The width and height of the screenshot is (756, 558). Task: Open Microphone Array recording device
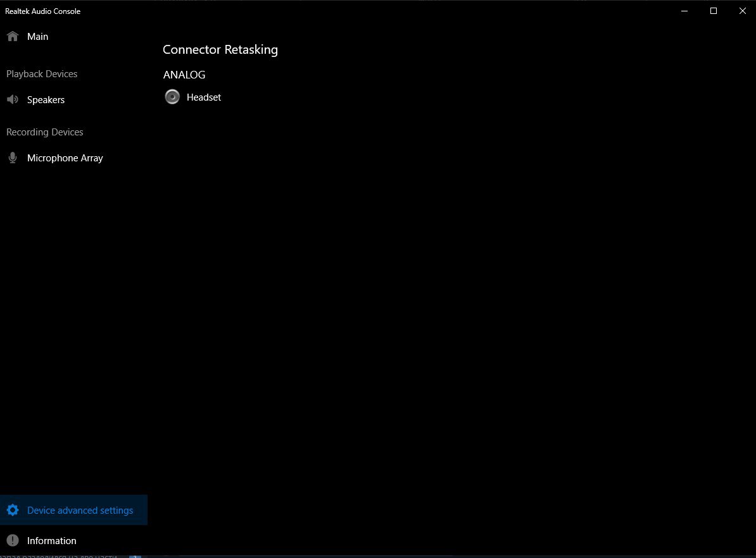(x=65, y=158)
